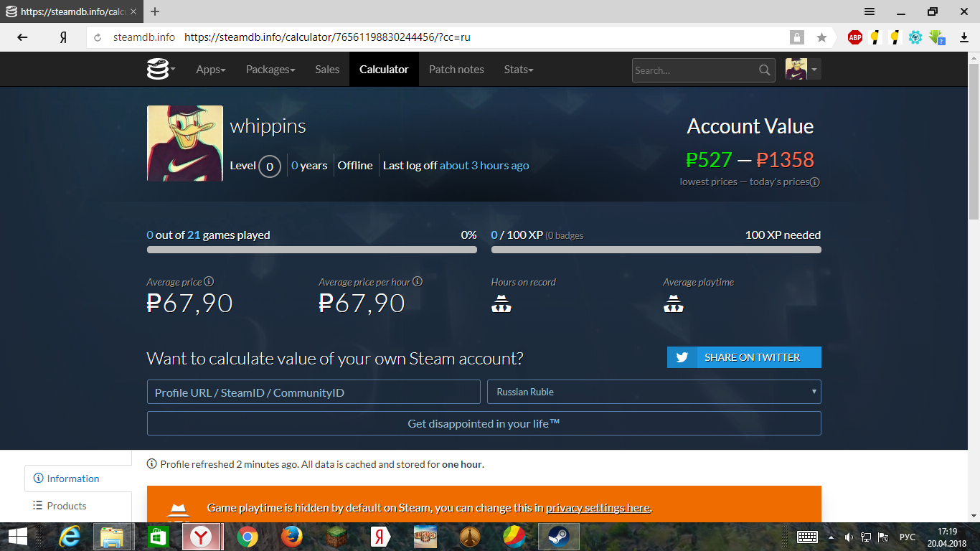Click the page vertical scrollbar
The width and height of the screenshot is (980, 551).
974,142
